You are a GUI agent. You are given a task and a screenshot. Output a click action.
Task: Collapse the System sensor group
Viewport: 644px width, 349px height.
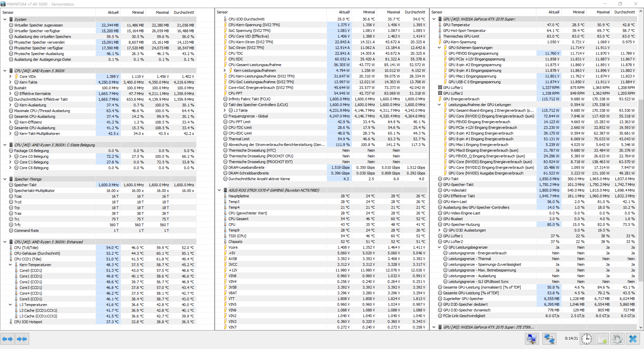coord(5,19)
